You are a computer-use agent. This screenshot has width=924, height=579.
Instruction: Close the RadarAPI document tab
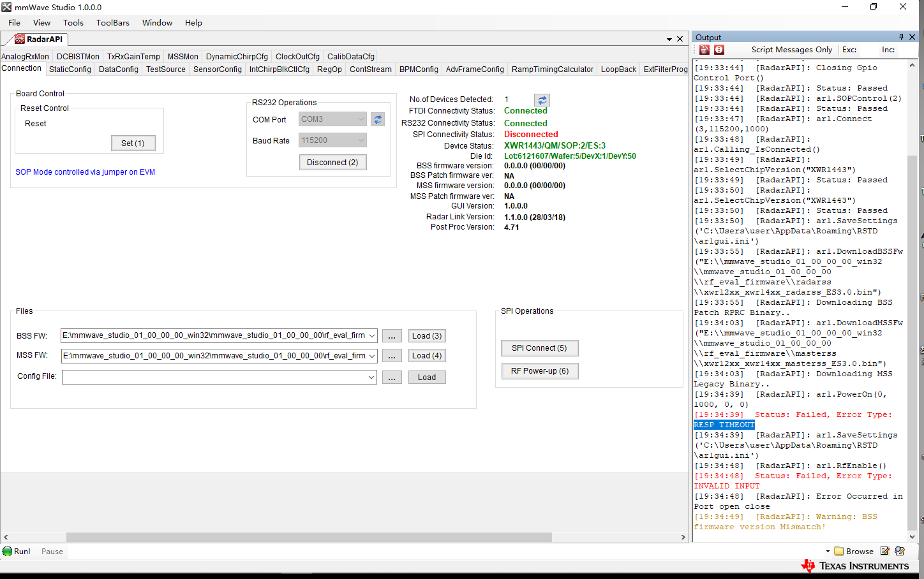(680, 39)
